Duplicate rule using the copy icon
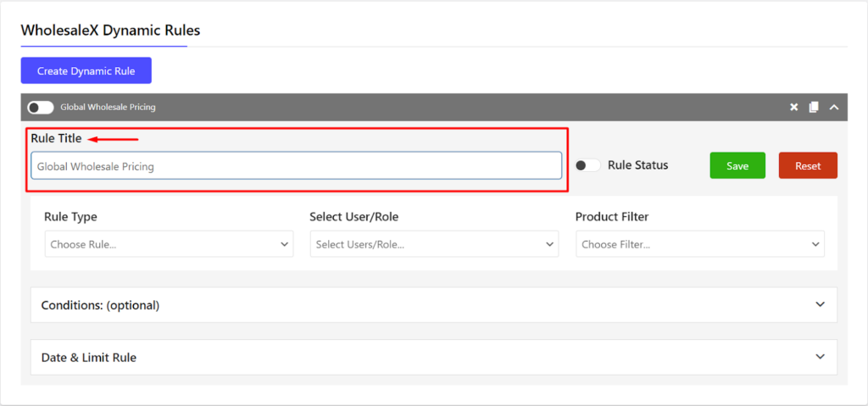Screen dimensions: 868x406 click(814, 108)
